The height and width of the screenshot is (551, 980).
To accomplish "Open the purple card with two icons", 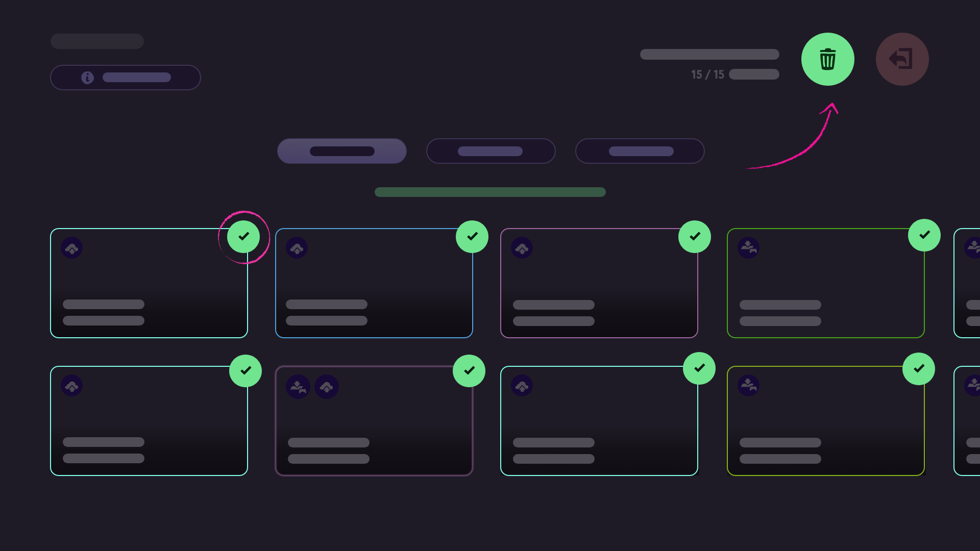I will tap(374, 421).
